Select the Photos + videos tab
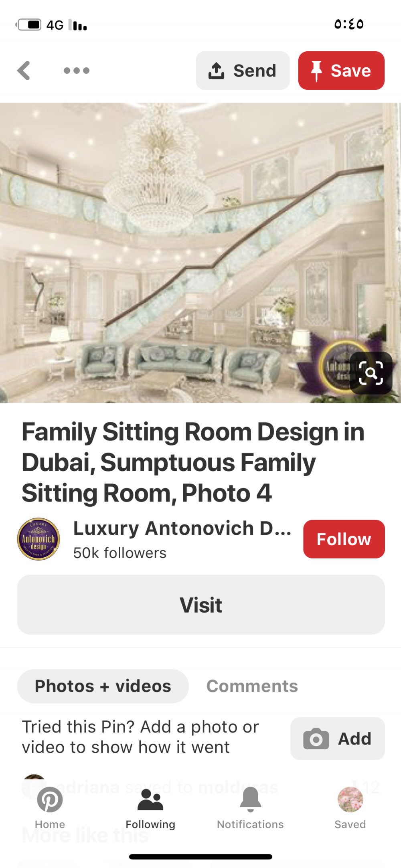This screenshot has height=868, width=401. [x=103, y=686]
